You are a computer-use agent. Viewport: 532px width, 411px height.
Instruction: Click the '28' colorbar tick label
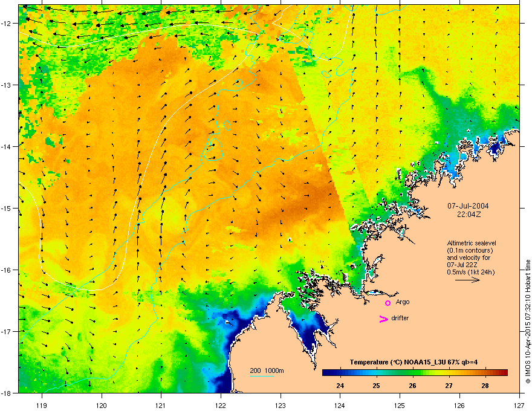pos(485,386)
